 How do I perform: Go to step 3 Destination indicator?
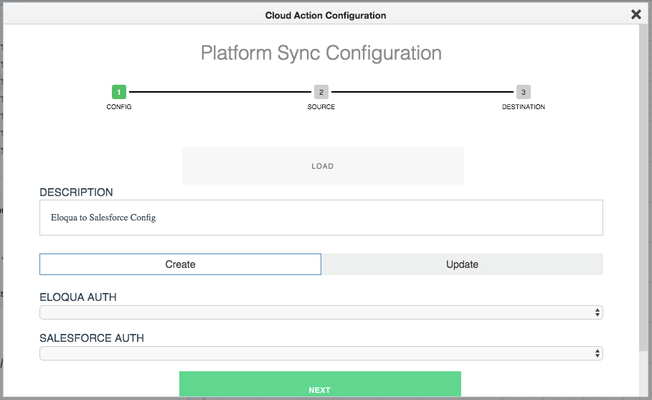pyautogui.click(x=523, y=92)
